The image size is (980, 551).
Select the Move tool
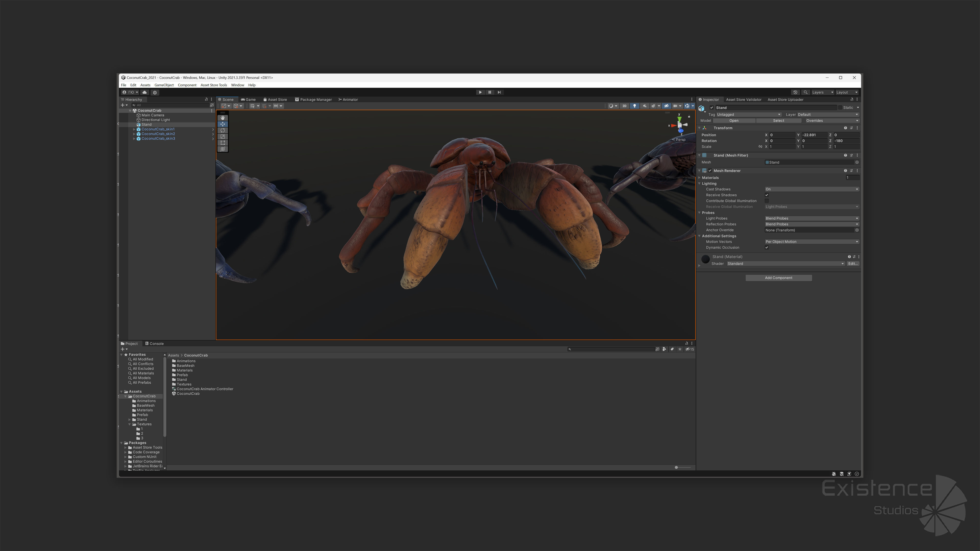click(x=223, y=124)
